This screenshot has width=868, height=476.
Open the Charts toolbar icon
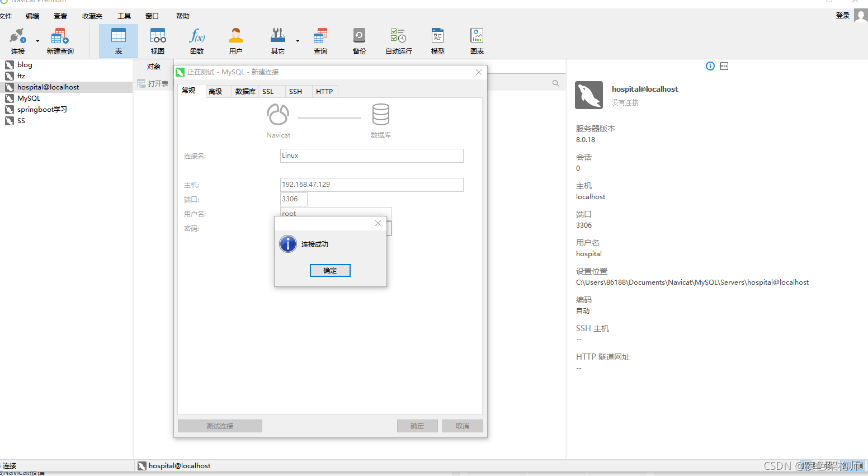[477, 41]
